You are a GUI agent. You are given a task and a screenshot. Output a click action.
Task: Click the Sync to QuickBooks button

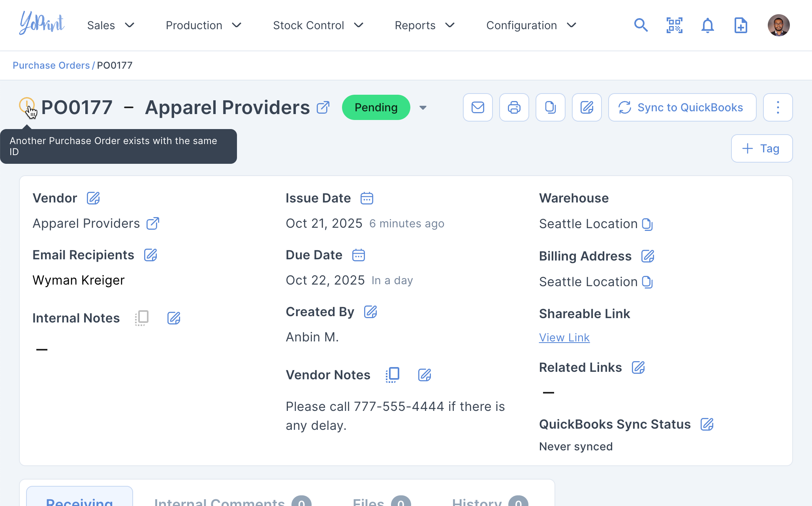click(682, 107)
